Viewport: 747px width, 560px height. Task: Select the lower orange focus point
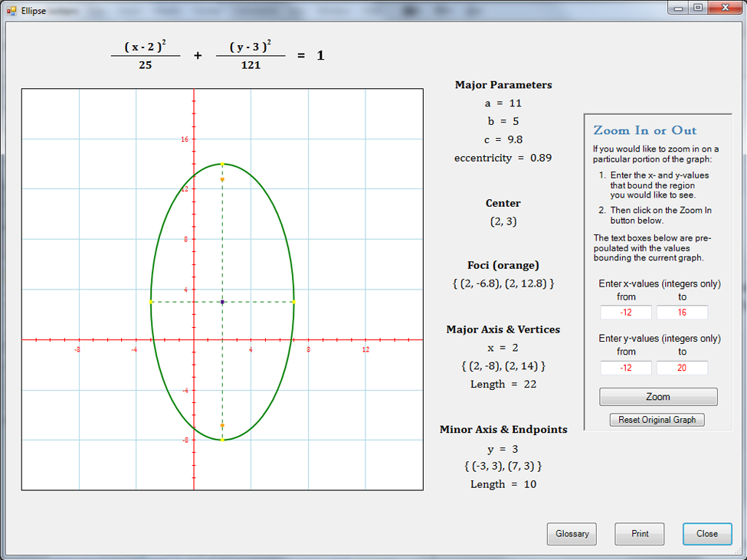[x=222, y=425]
